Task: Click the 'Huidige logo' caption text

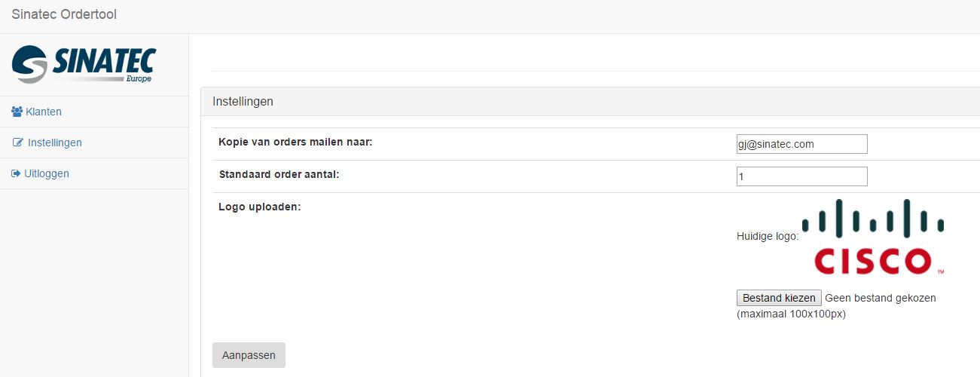Action: coord(767,237)
